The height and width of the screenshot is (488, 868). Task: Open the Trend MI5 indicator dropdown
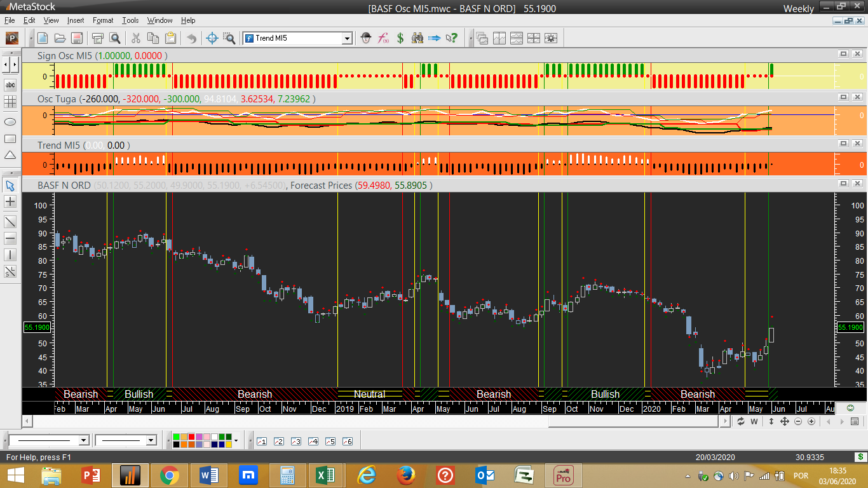(347, 38)
